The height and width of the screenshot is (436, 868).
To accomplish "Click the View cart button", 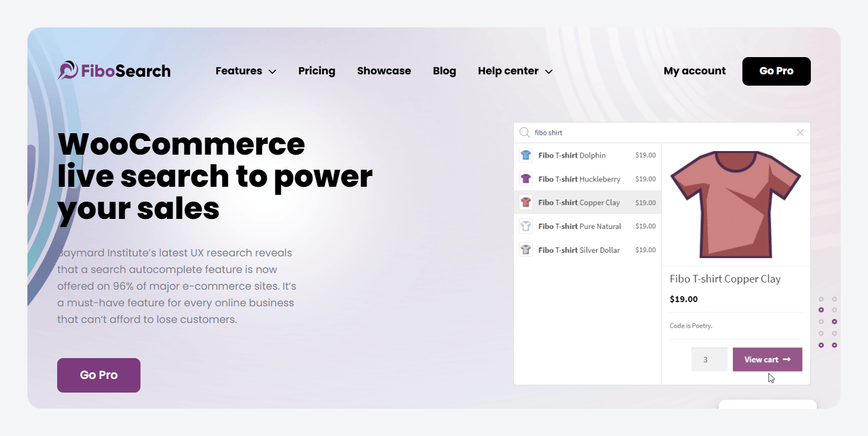I will (767, 359).
